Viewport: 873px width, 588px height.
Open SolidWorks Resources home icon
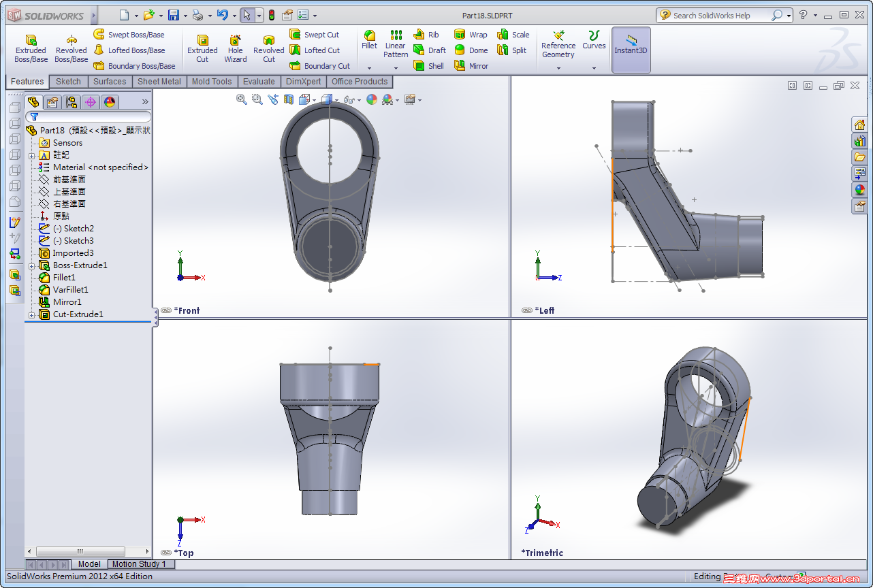859,125
